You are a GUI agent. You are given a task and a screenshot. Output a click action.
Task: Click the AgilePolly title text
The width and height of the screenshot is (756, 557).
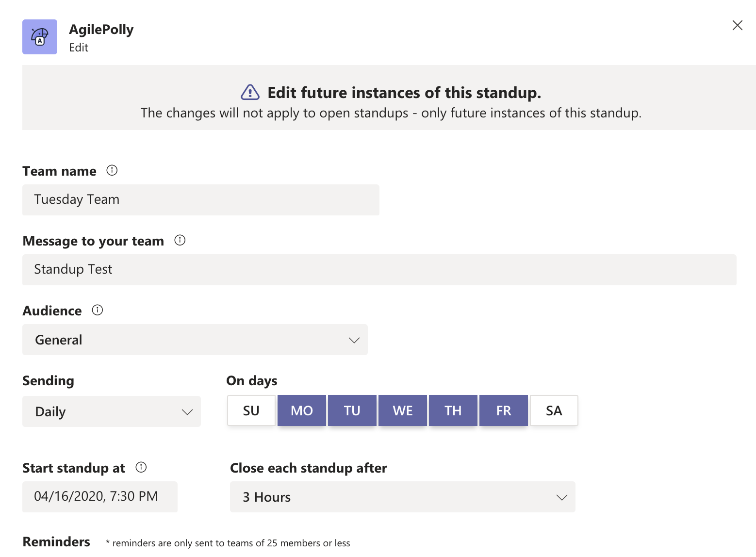coord(101,30)
